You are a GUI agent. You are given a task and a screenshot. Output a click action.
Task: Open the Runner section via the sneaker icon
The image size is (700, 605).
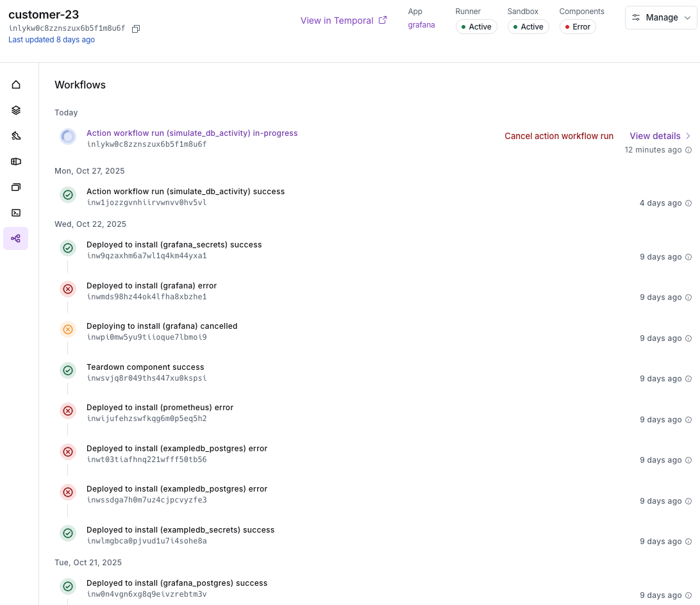click(x=15, y=135)
